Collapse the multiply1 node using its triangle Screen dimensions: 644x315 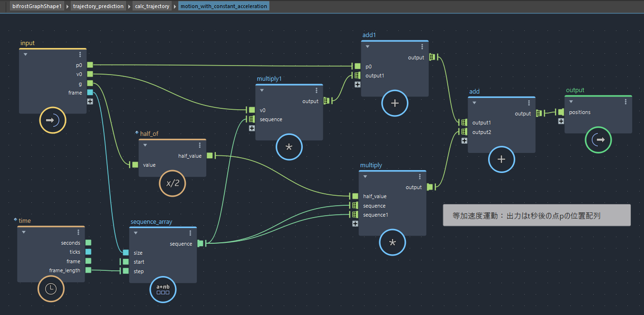[262, 90]
